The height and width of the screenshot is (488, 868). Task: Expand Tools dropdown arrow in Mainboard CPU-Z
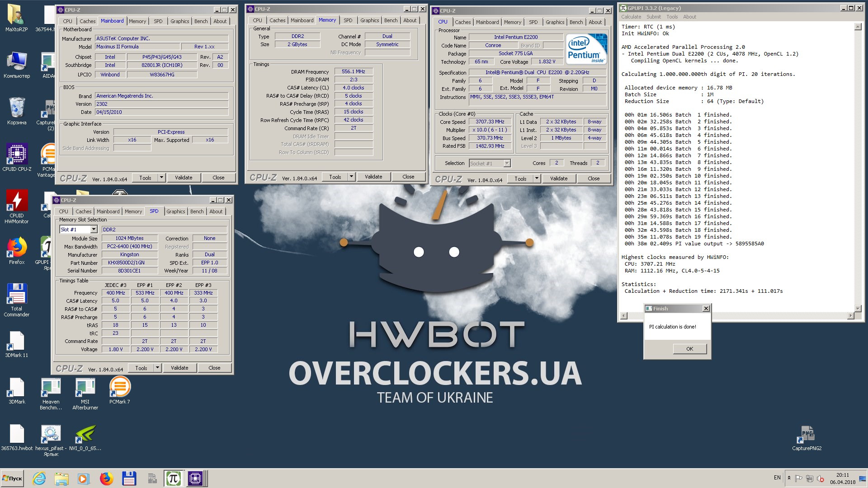(161, 178)
